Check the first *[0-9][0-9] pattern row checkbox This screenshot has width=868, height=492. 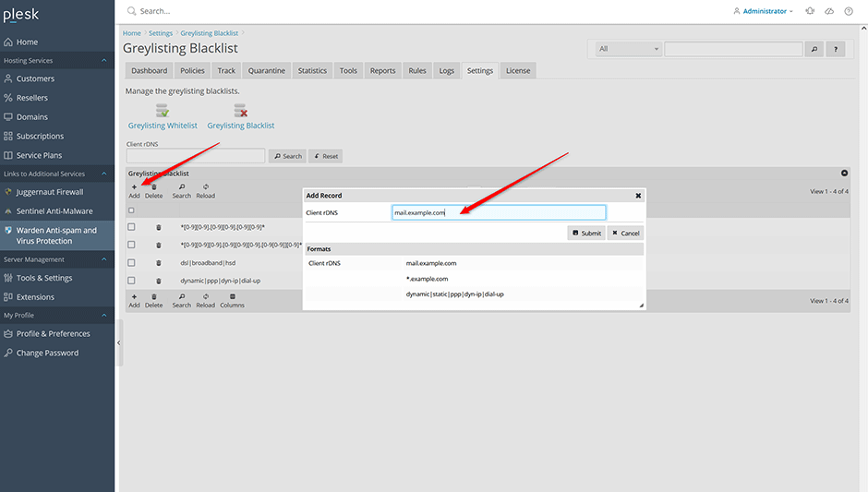131,227
